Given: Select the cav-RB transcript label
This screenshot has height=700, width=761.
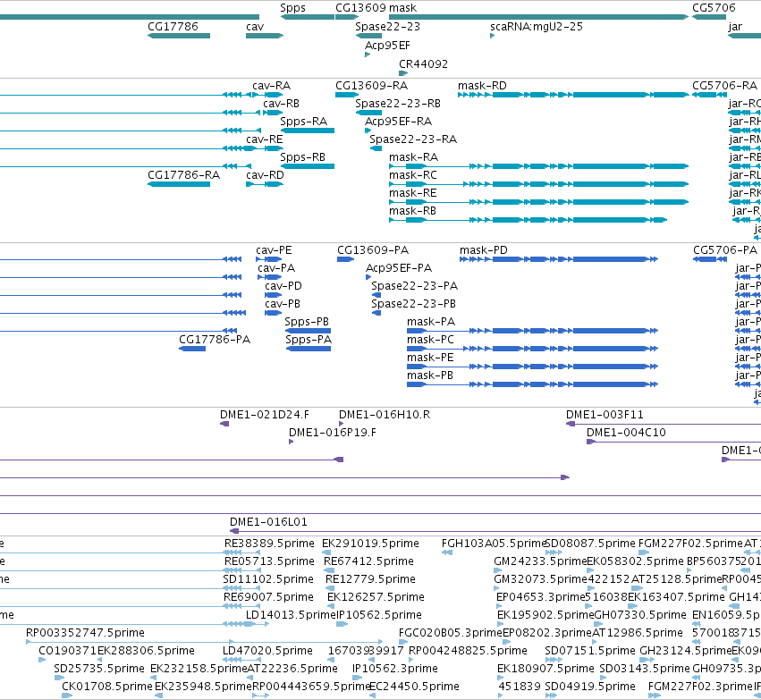Looking at the screenshot, I should (281, 104).
